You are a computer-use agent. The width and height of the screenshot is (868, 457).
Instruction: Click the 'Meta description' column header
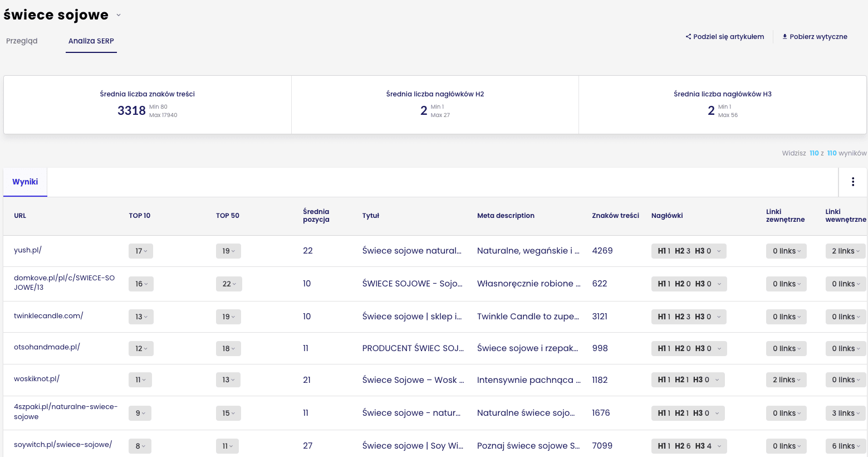[506, 216]
